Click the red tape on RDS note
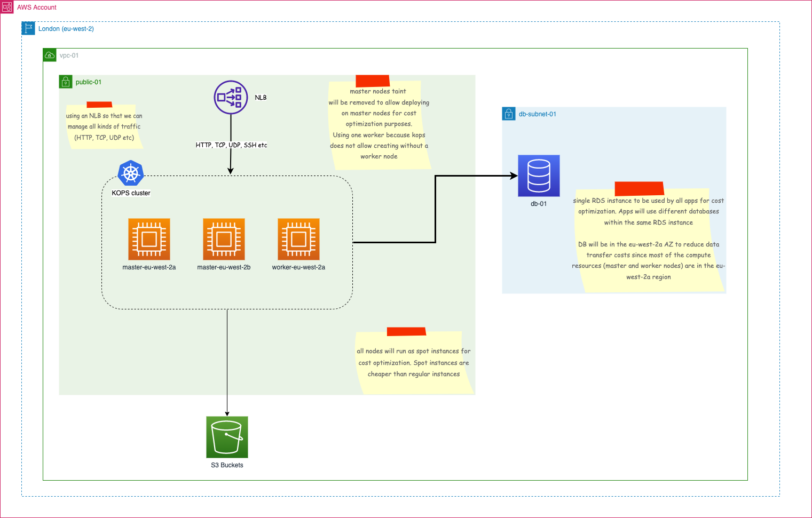812x518 pixels. pyautogui.click(x=639, y=189)
